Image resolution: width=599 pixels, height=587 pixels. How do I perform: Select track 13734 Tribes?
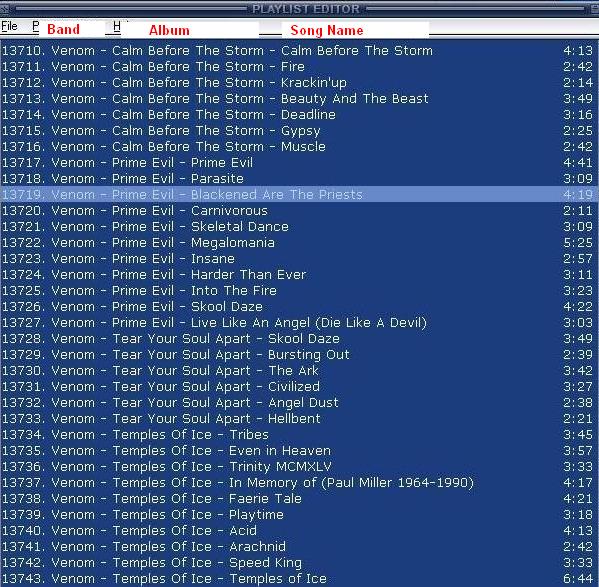299,435
